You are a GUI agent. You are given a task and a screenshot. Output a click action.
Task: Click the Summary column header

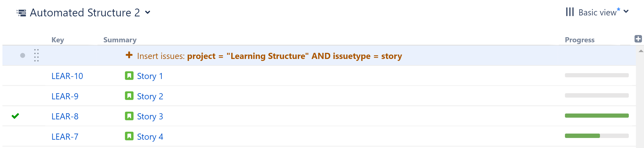[120, 39]
